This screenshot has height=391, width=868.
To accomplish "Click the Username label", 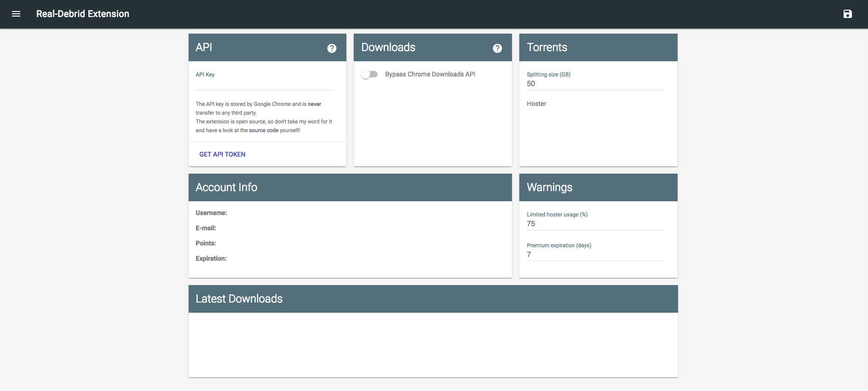I will click(211, 213).
